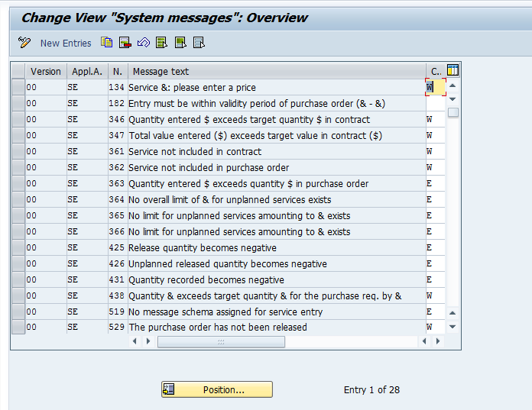532x410 pixels.
Task: Click the Position... button
Action: pos(217,389)
